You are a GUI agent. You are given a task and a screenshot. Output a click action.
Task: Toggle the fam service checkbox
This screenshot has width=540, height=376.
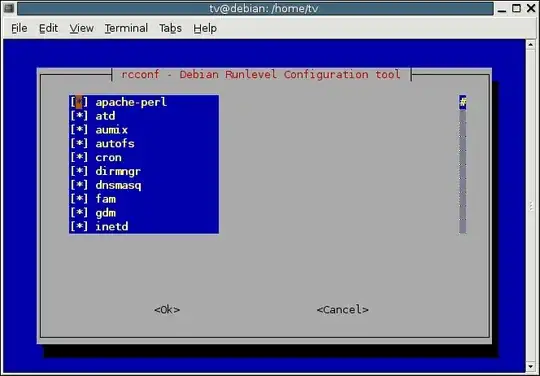(x=79, y=199)
